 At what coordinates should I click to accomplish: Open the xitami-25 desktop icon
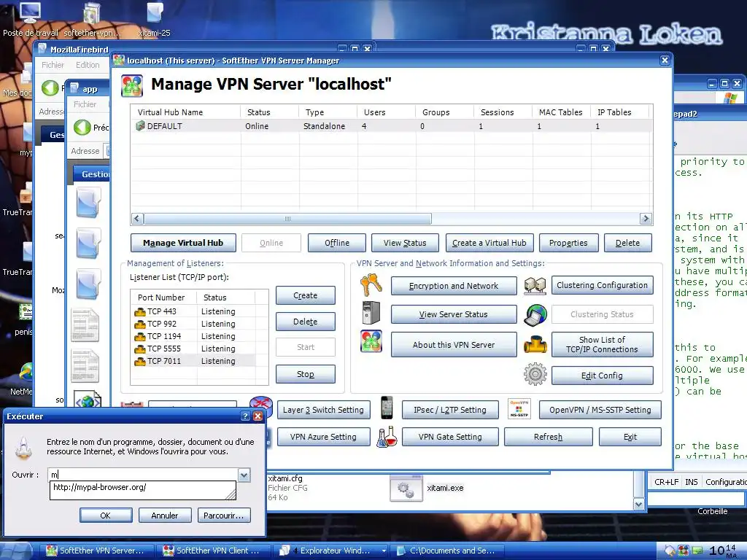[x=155, y=20]
